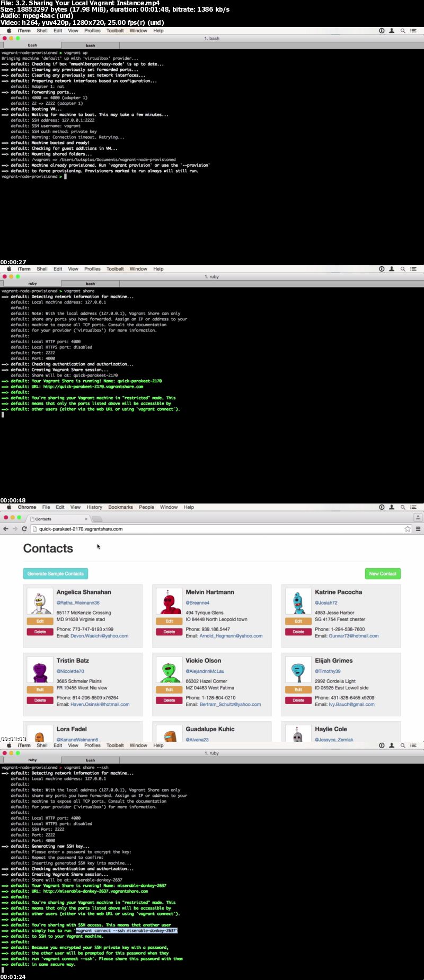Select bash tab in the quick-parakeet-2170 terminal
The image size is (424, 980).
point(91,283)
